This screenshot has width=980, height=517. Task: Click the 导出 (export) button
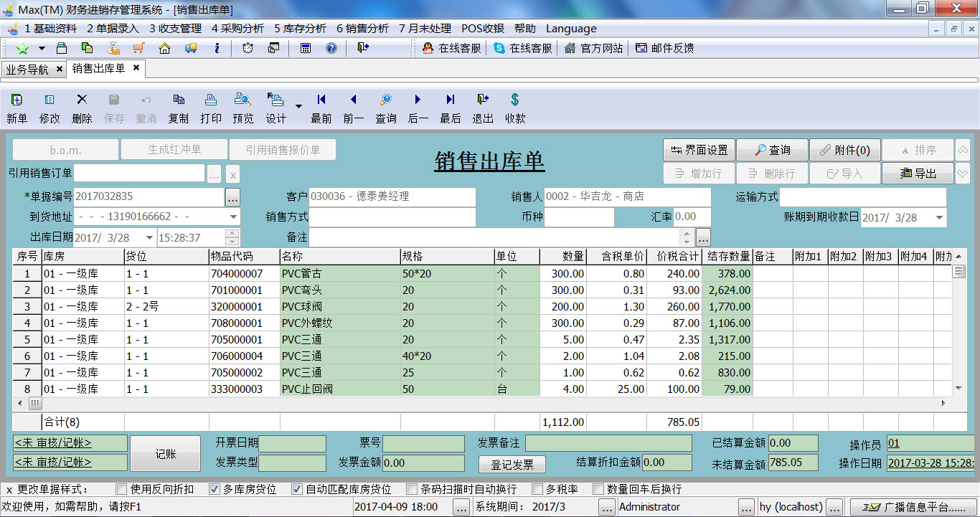coord(918,173)
